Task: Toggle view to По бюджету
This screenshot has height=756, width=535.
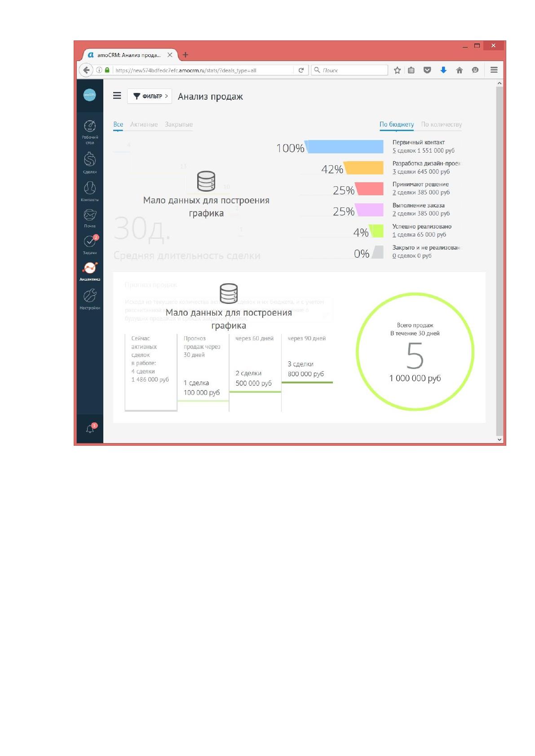Action: (x=397, y=124)
